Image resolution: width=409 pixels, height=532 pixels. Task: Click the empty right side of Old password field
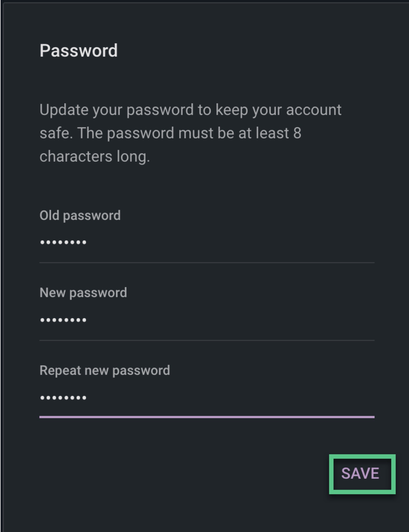tap(305, 242)
